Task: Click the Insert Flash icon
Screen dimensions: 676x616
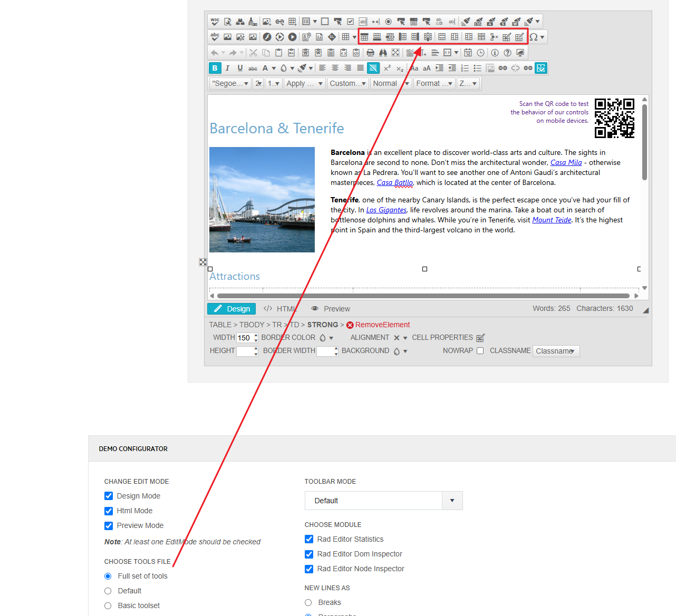Action: point(267,37)
